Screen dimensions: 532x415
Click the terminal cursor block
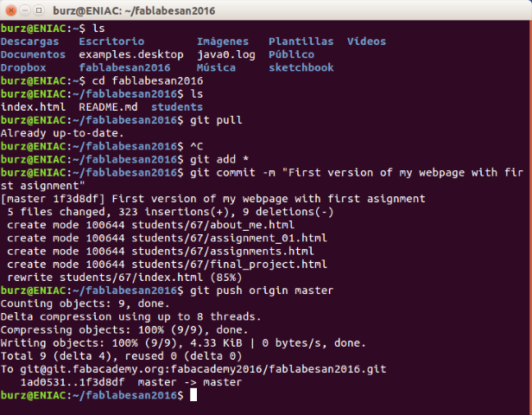193,395
